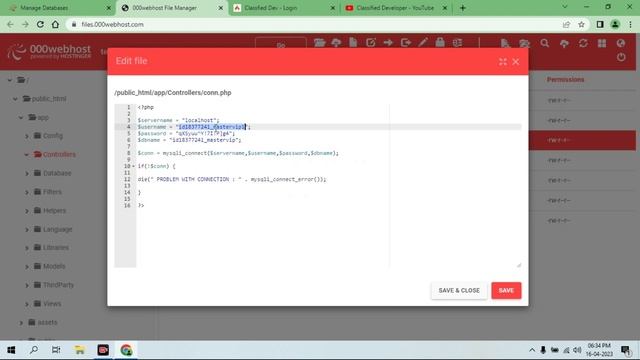This screenshot has width=640, height=360.
Task: Expand the Helpers folder
Action: click(27, 211)
